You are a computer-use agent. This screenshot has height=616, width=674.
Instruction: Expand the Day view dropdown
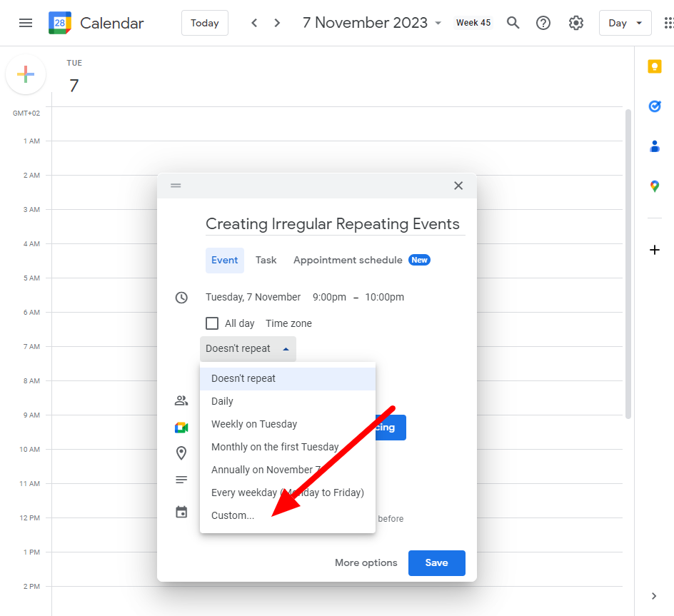[x=625, y=23]
